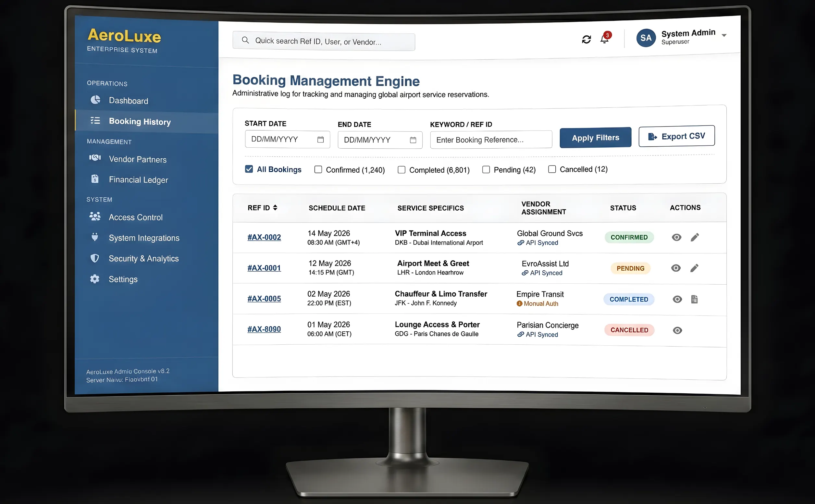This screenshot has height=504, width=815.
Task: Click the Export CSV file icon
Action: [x=652, y=136]
